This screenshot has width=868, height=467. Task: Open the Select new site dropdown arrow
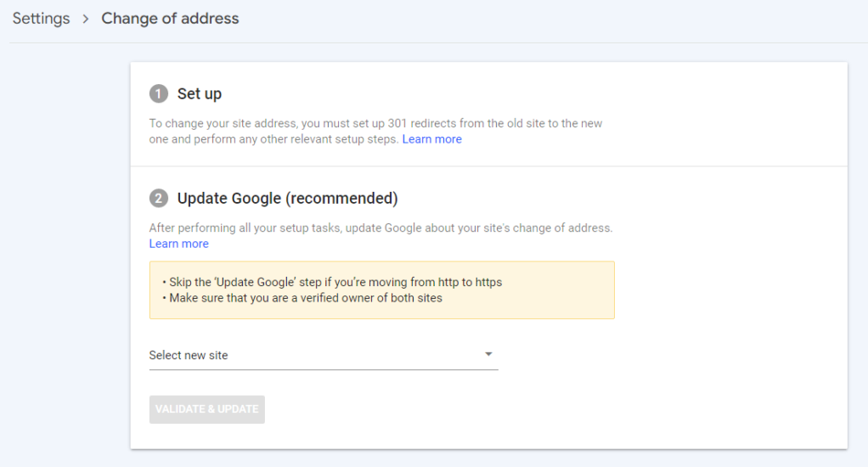click(x=488, y=354)
